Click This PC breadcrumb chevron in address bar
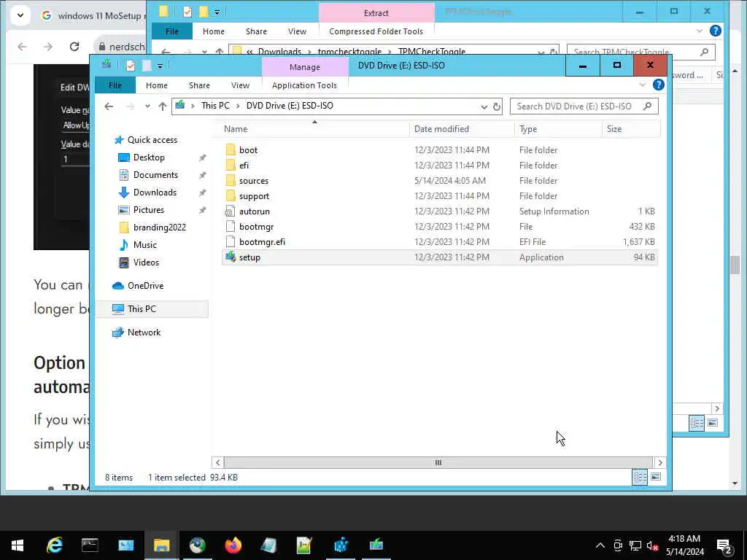The width and height of the screenshot is (747, 560). click(238, 106)
